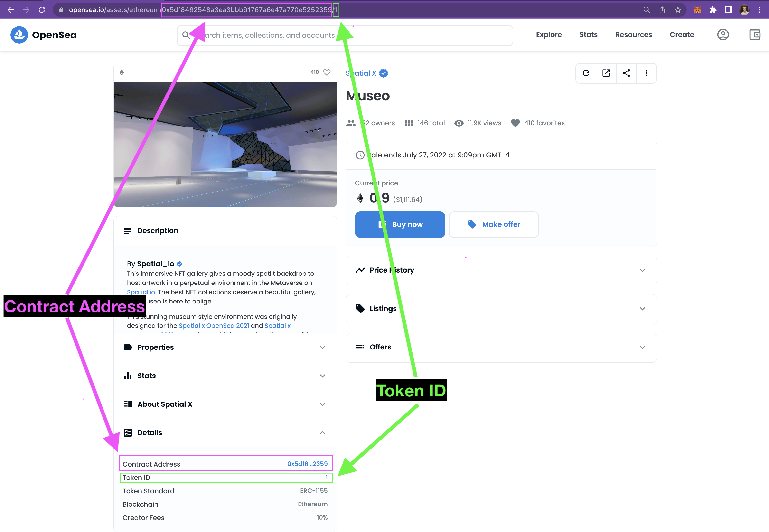769x532 pixels.
Task: Open the item's external link icon
Action: [606, 73]
